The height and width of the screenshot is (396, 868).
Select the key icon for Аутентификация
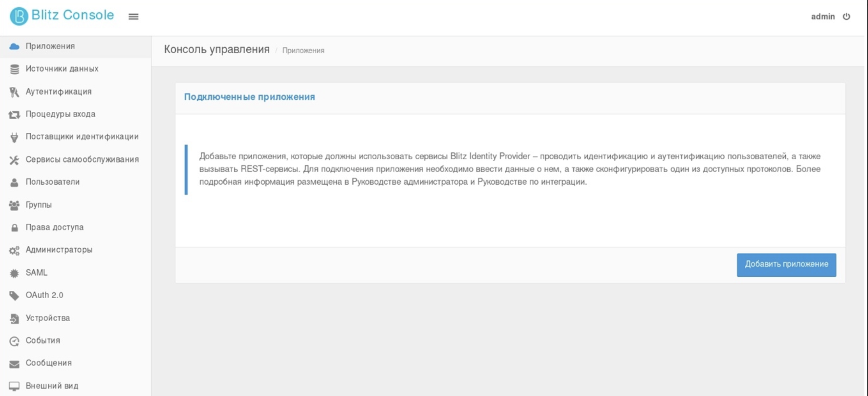pyautogui.click(x=15, y=91)
